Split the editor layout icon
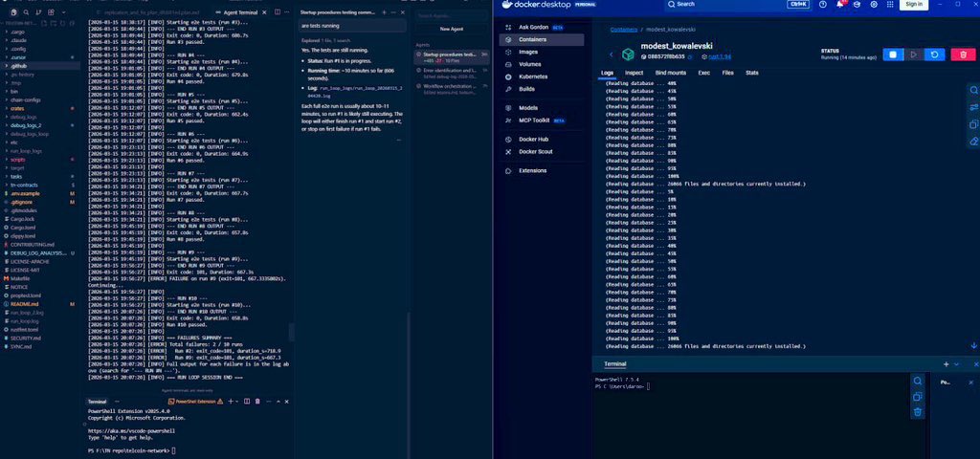Image resolution: width=980 pixels, height=459 pixels. coord(278,12)
